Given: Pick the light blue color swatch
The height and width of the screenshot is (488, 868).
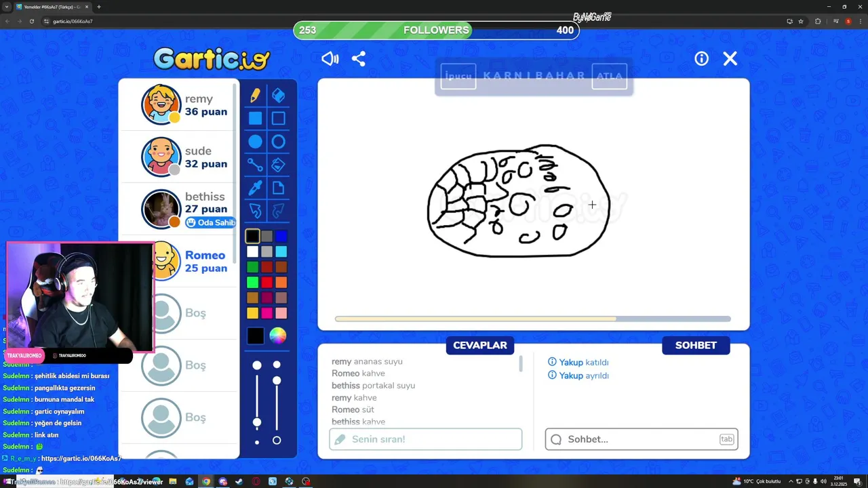Looking at the screenshot, I should [281, 251].
